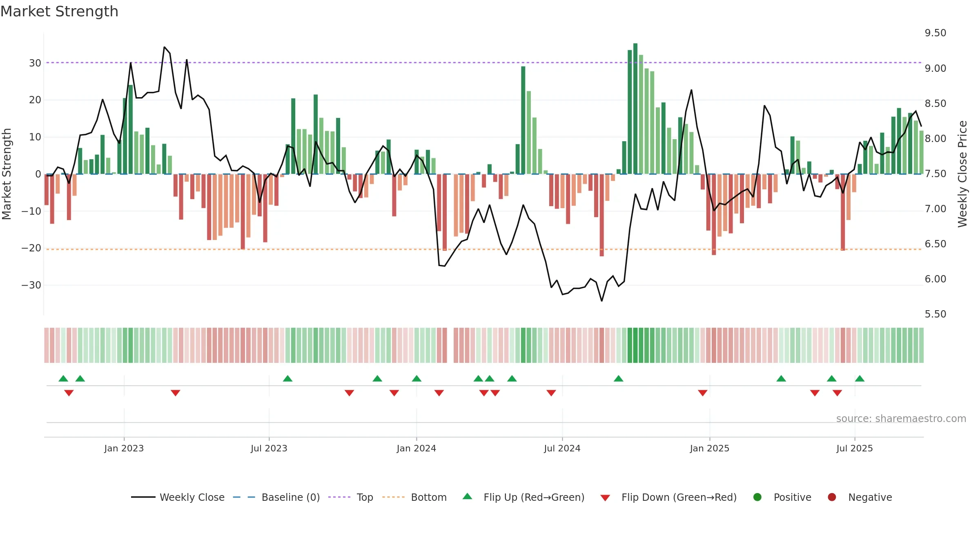Click the 'Jan 2025' date axis label

click(710, 448)
